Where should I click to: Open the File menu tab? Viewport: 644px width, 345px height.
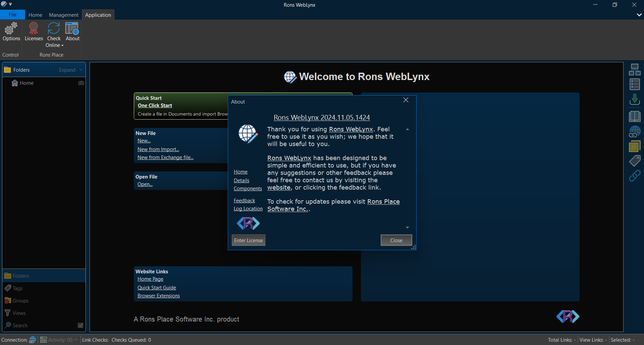[12, 15]
